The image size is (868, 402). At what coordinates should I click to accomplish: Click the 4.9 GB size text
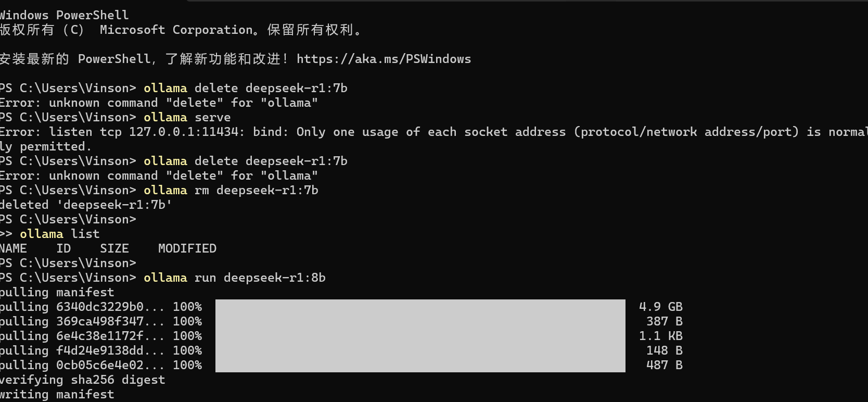(x=660, y=307)
